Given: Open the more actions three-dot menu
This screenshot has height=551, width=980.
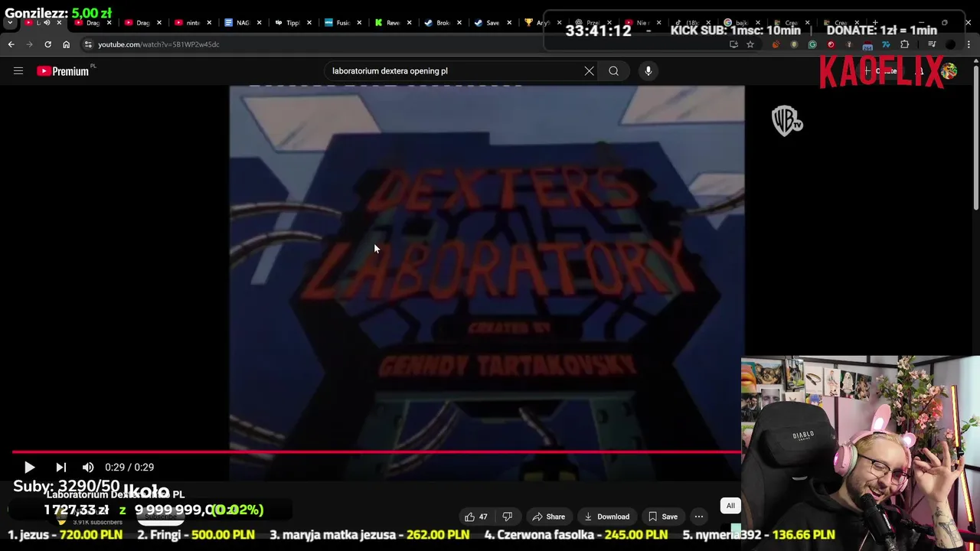Looking at the screenshot, I should (699, 517).
